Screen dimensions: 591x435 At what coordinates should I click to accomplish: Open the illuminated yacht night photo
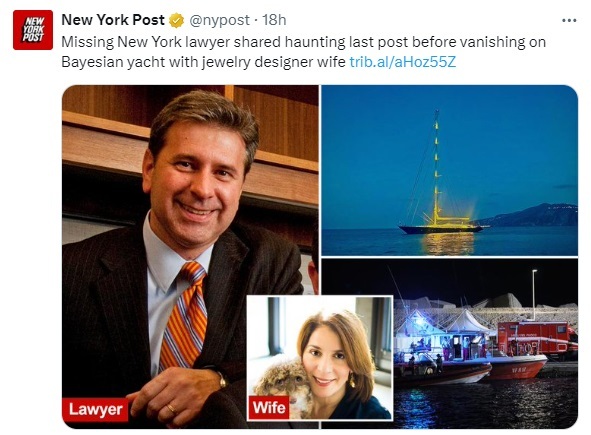click(449, 171)
